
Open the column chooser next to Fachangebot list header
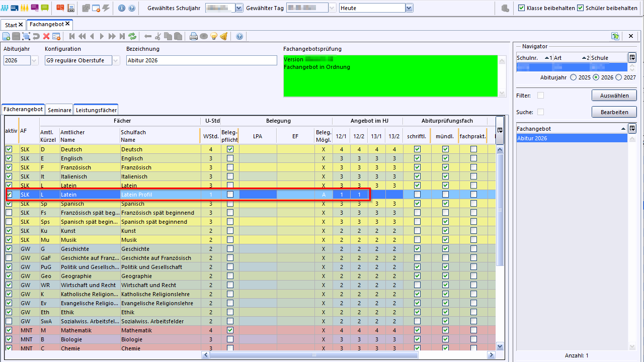click(632, 129)
